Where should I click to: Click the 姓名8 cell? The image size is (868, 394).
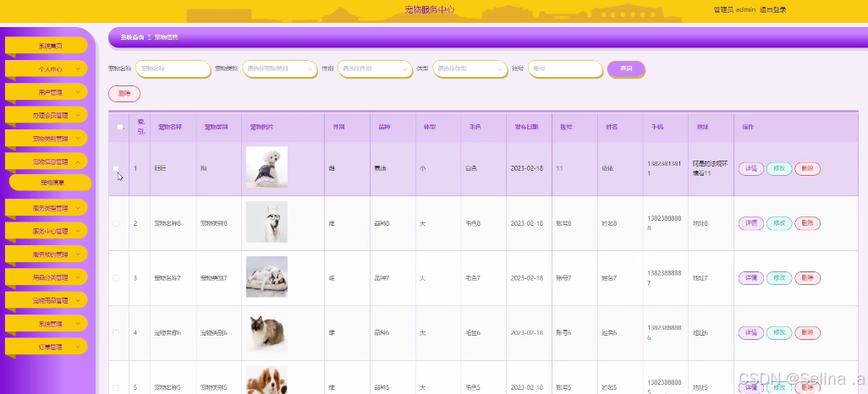(x=609, y=223)
